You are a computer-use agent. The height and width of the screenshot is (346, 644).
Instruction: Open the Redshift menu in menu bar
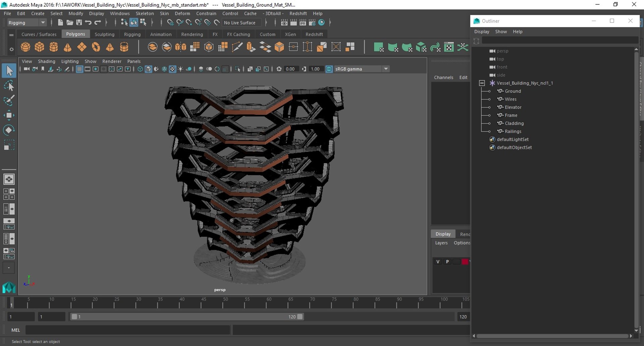(298, 13)
